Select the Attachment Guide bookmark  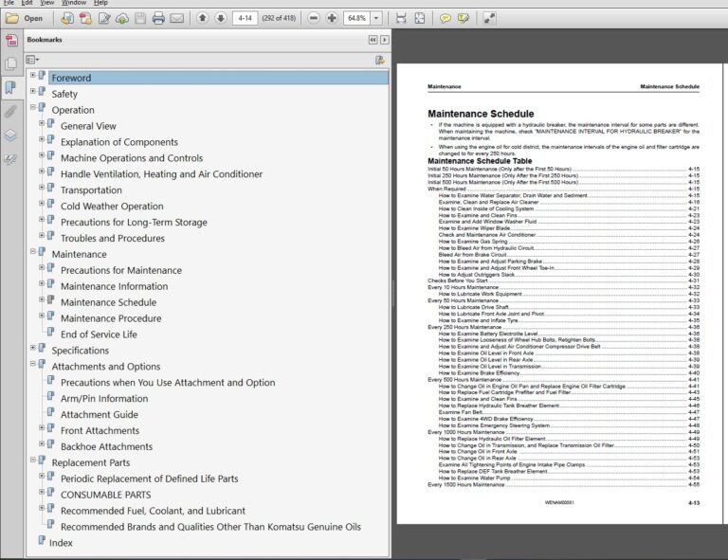point(100,415)
